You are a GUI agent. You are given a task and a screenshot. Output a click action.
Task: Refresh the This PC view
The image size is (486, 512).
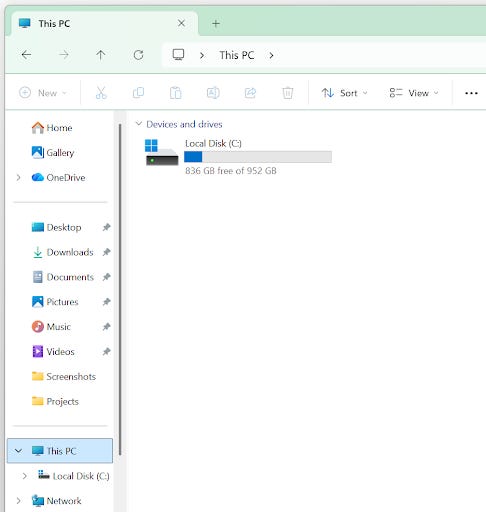138,55
